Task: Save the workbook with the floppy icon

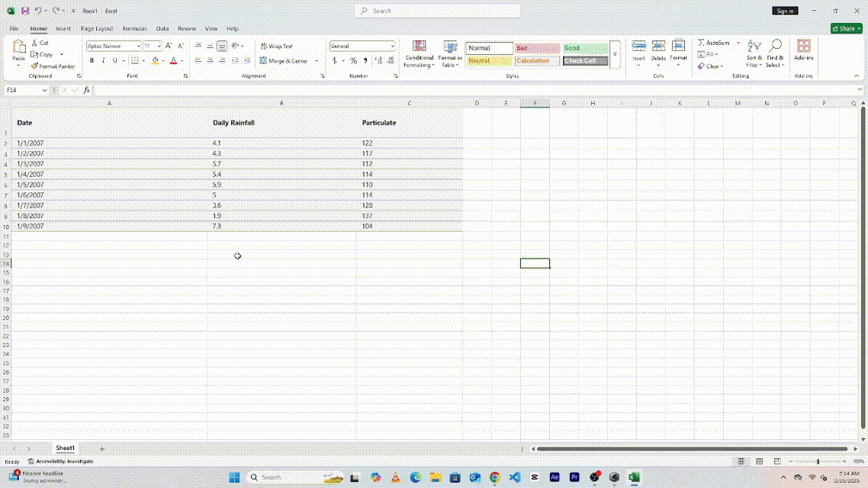Action: (x=25, y=11)
